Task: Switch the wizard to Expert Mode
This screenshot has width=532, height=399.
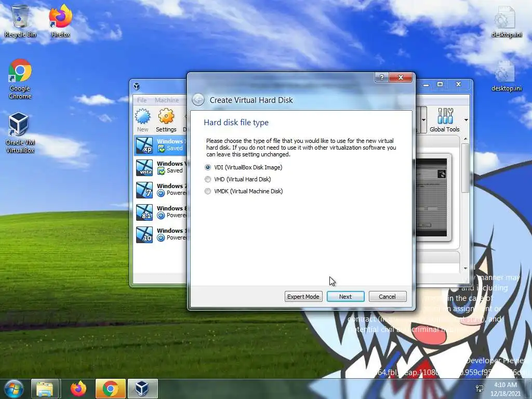Action: pos(303,297)
